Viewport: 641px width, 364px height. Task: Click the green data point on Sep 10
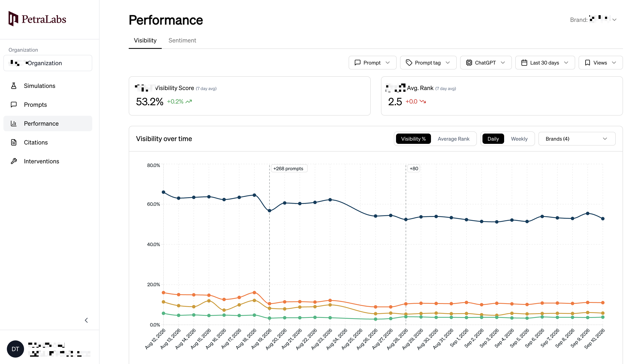(603, 317)
